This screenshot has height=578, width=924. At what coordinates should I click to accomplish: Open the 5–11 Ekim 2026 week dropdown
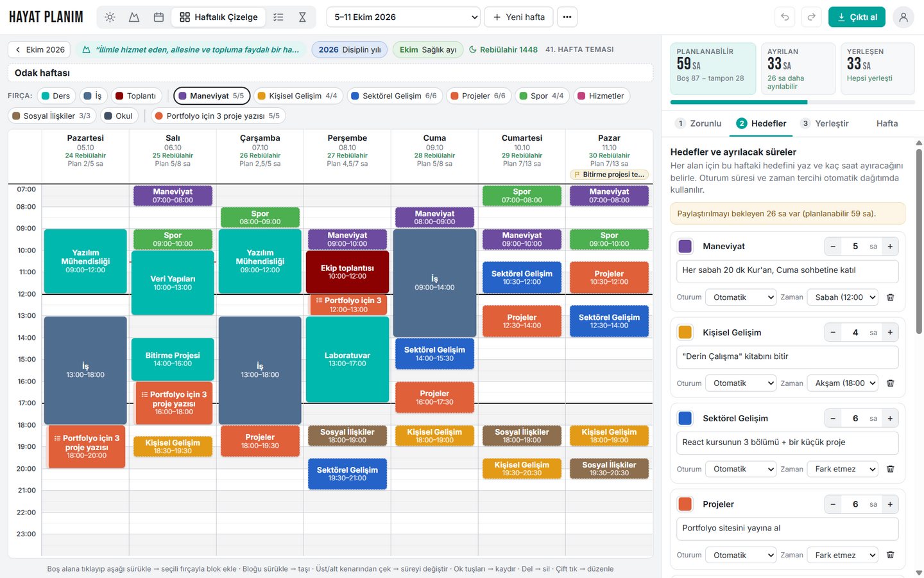point(404,17)
